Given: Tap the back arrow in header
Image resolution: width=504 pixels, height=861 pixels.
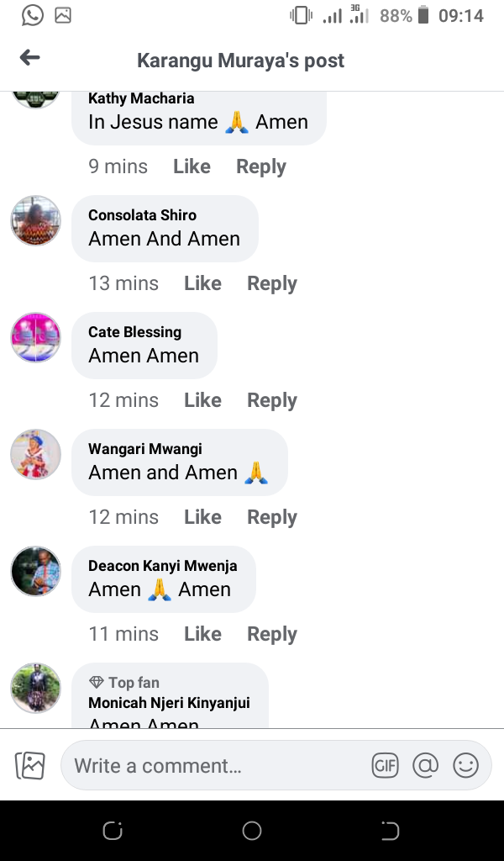Looking at the screenshot, I should click(29, 57).
